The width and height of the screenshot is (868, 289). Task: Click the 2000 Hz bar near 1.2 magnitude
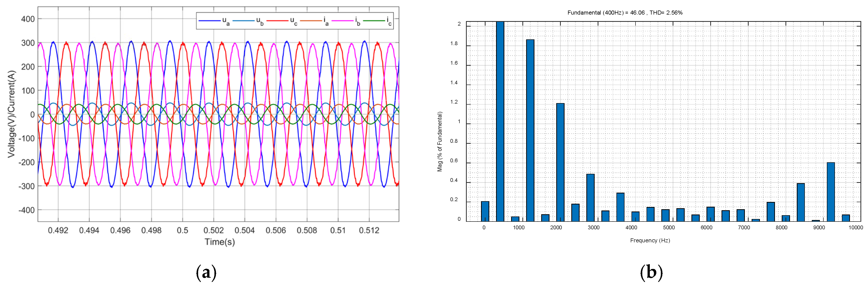(560, 162)
